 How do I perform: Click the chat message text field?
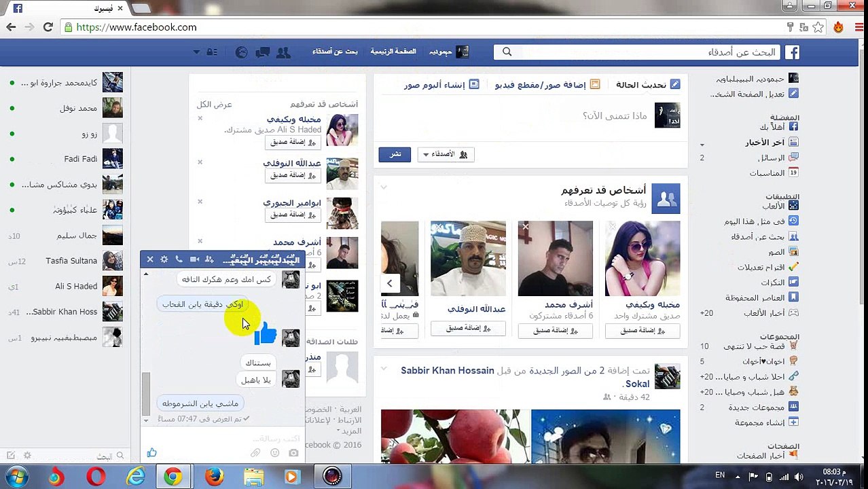224,438
